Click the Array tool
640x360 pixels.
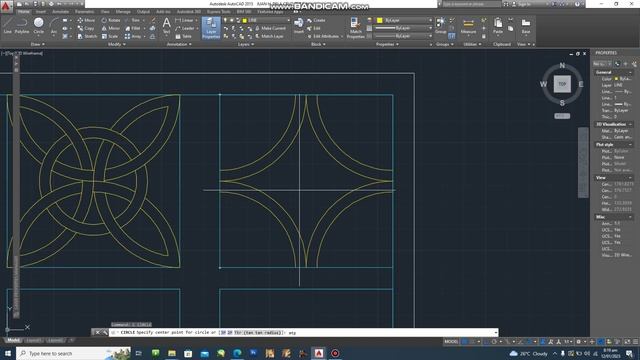click(133, 36)
